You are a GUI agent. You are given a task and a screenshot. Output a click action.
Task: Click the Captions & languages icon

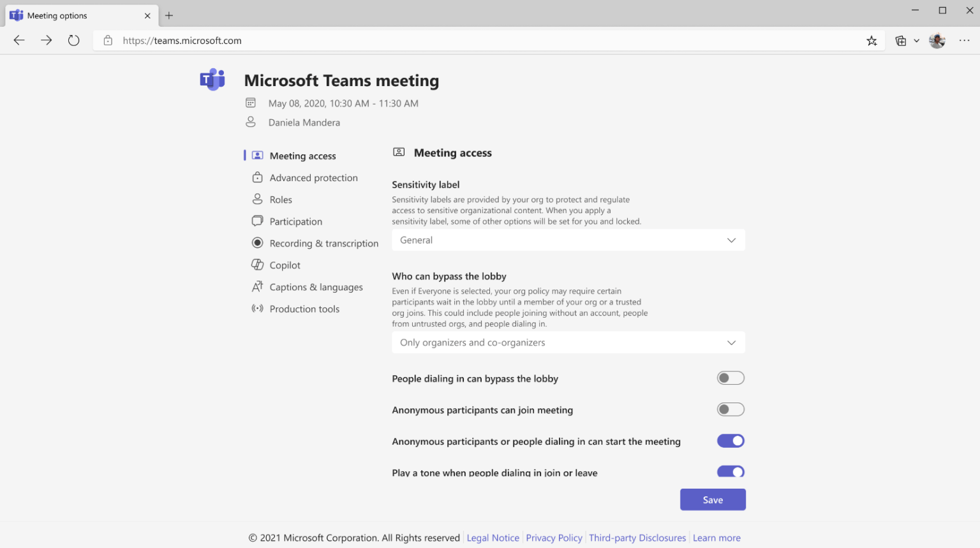point(257,286)
